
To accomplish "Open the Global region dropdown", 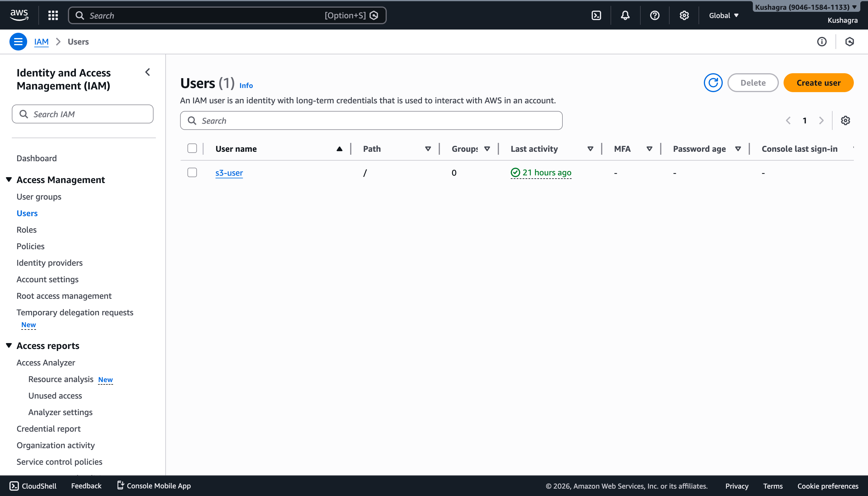I will click(x=724, y=15).
